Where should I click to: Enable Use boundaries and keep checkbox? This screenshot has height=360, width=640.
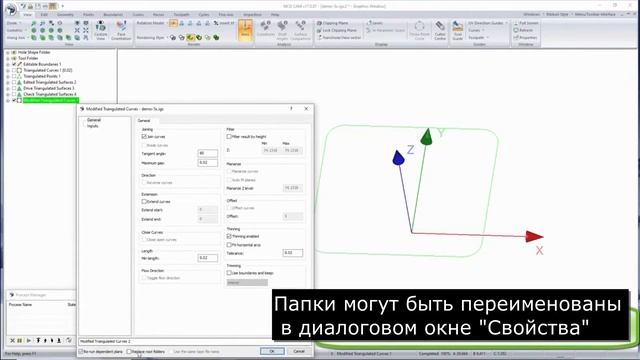tap(229, 273)
